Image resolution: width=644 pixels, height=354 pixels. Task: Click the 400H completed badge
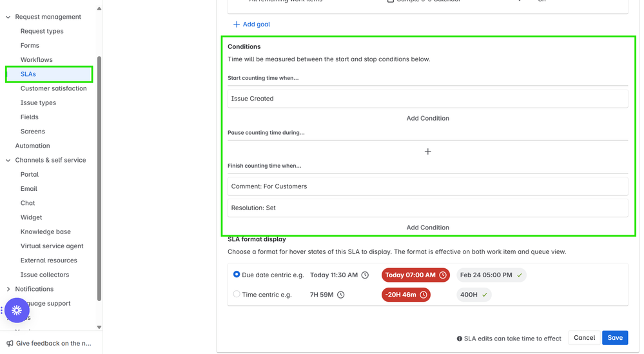pos(474,295)
